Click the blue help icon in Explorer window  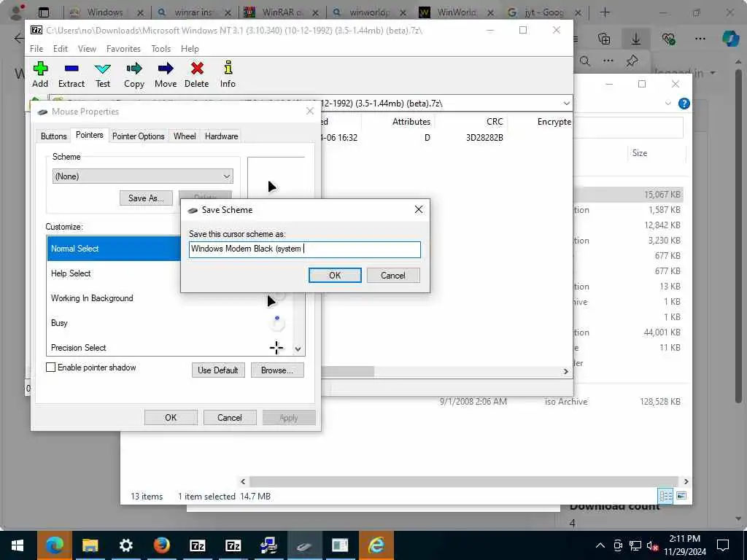click(x=684, y=104)
